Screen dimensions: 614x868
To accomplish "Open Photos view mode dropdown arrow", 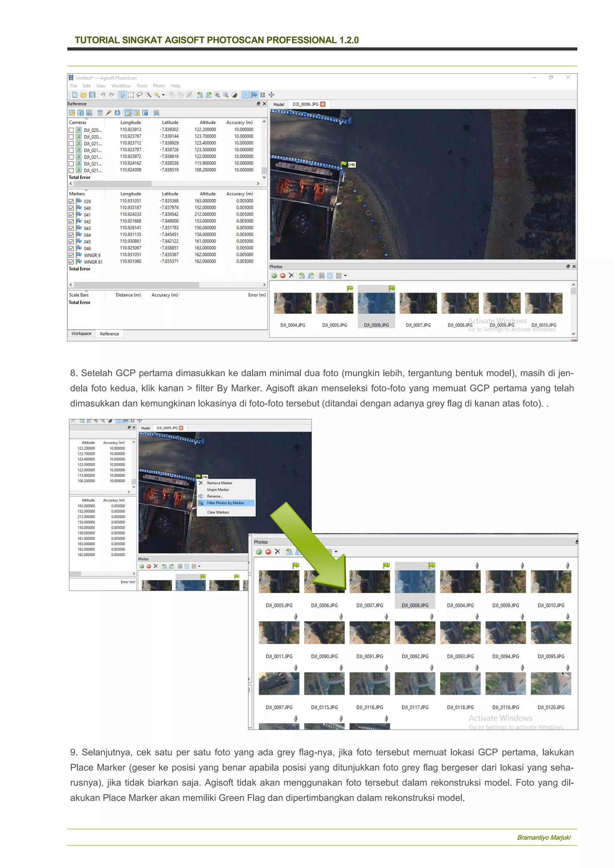I will tap(345, 276).
